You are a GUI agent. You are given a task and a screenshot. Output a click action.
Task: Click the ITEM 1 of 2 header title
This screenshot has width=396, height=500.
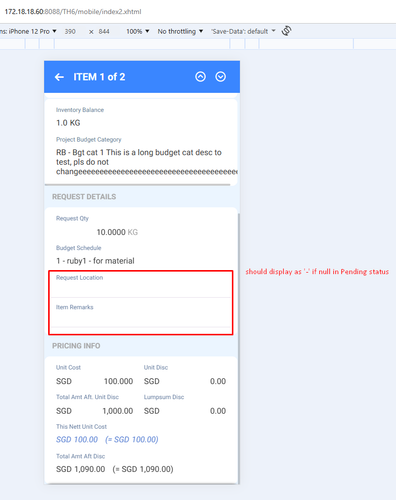tap(99, 77)
